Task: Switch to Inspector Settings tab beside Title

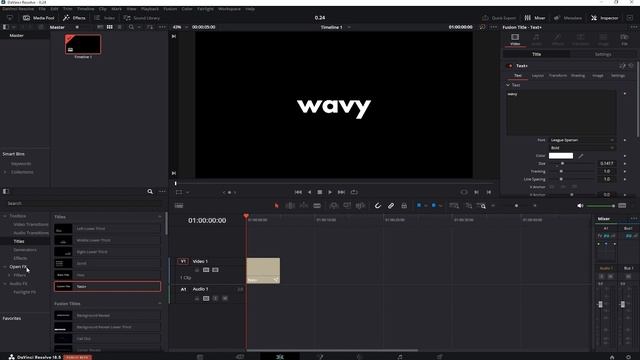Action: click(602, 54)
